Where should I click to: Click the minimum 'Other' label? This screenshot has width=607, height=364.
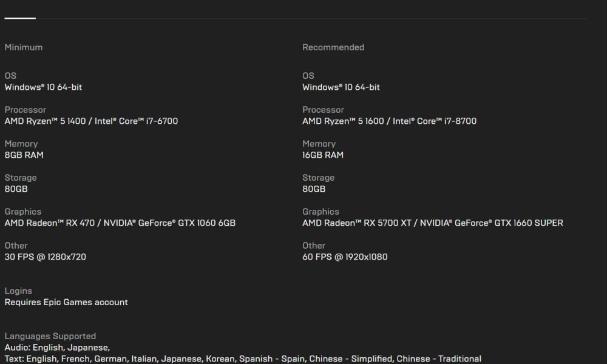[16, 246]
